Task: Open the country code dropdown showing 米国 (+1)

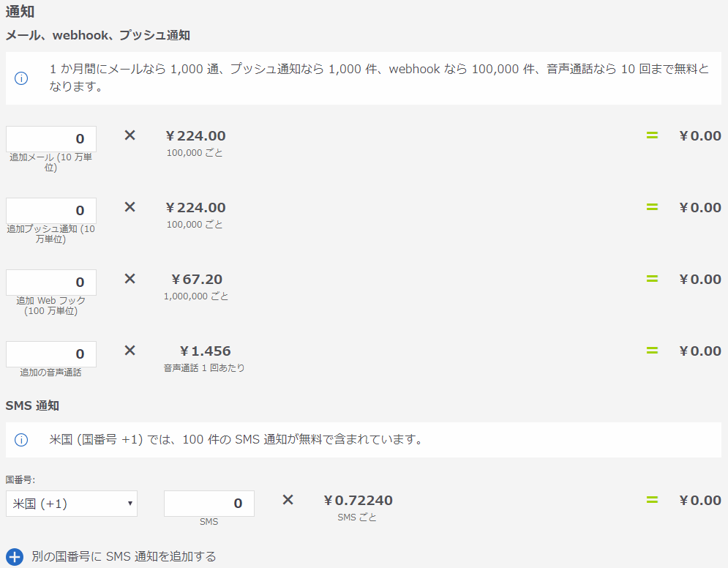Action: tap(72, 504)
